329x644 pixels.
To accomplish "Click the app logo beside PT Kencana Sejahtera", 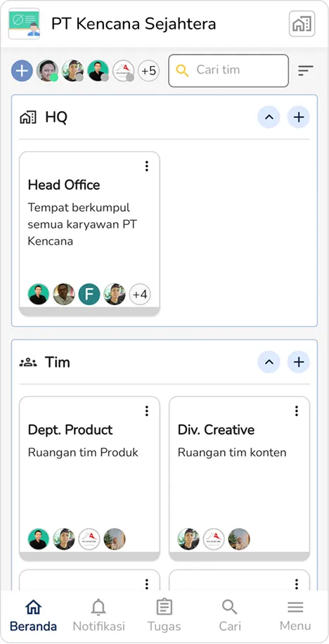I will tap(24, 24).
